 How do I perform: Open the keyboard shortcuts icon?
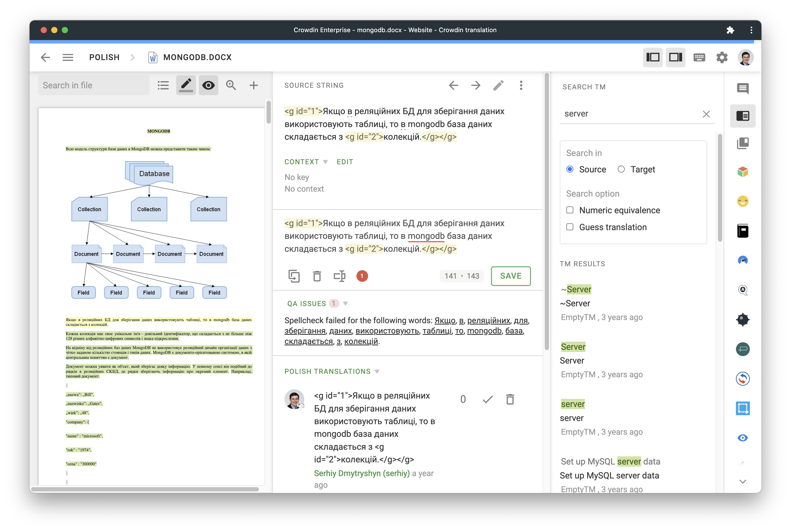[x=699, y=57]
